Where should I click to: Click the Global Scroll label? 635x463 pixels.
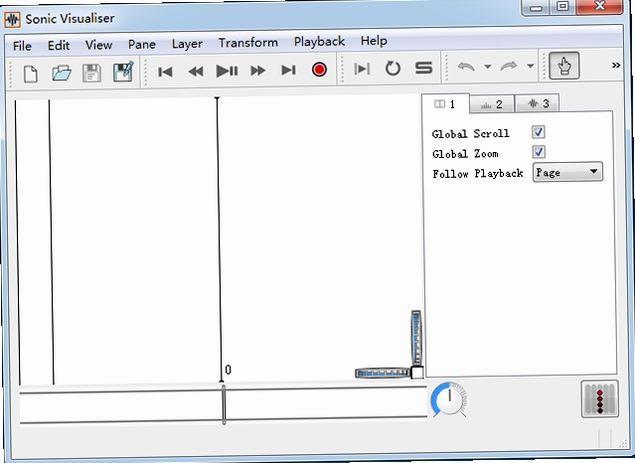[x=471, y=134]
